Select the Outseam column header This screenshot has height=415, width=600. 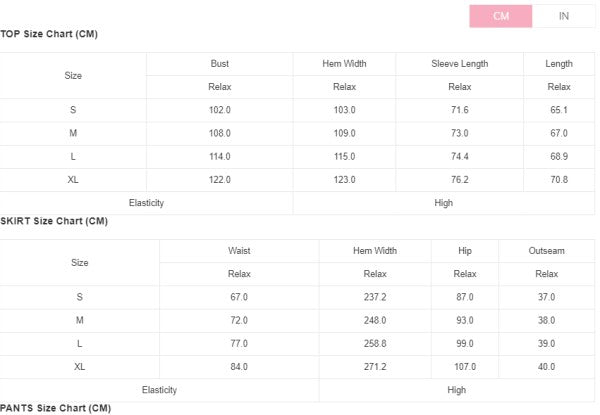click(x=546, y=251)
